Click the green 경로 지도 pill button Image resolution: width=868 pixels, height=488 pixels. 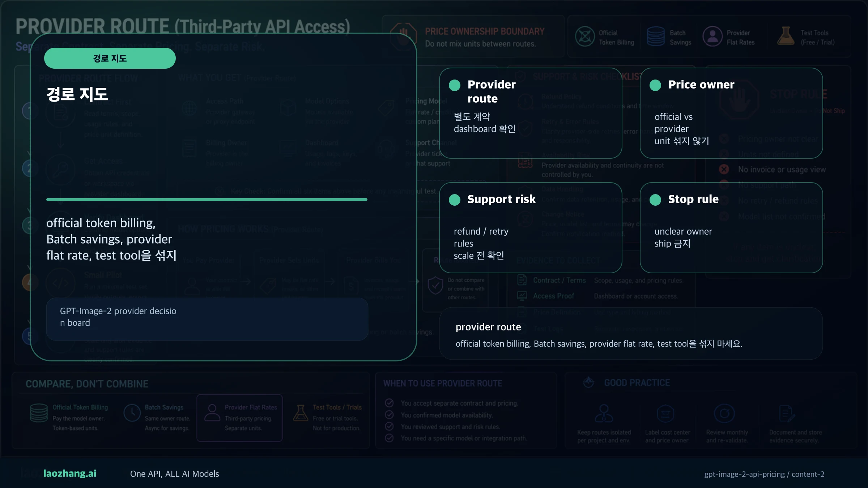[110, 58]
